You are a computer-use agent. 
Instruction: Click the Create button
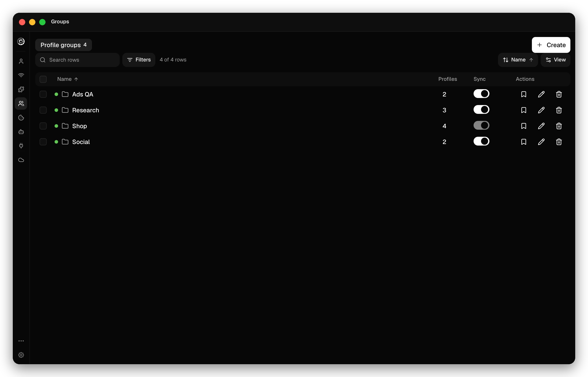click(x=551, y=45)
